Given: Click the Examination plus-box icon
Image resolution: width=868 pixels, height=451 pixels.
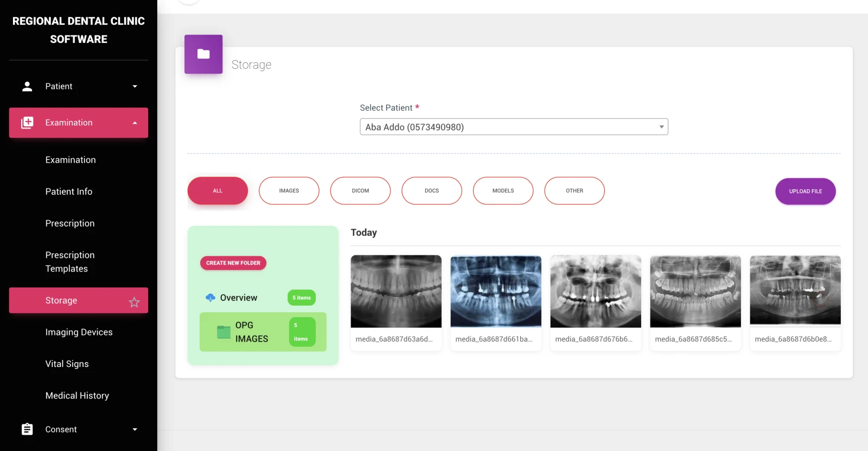Looking at the screenshot, I should click(27, 123).
